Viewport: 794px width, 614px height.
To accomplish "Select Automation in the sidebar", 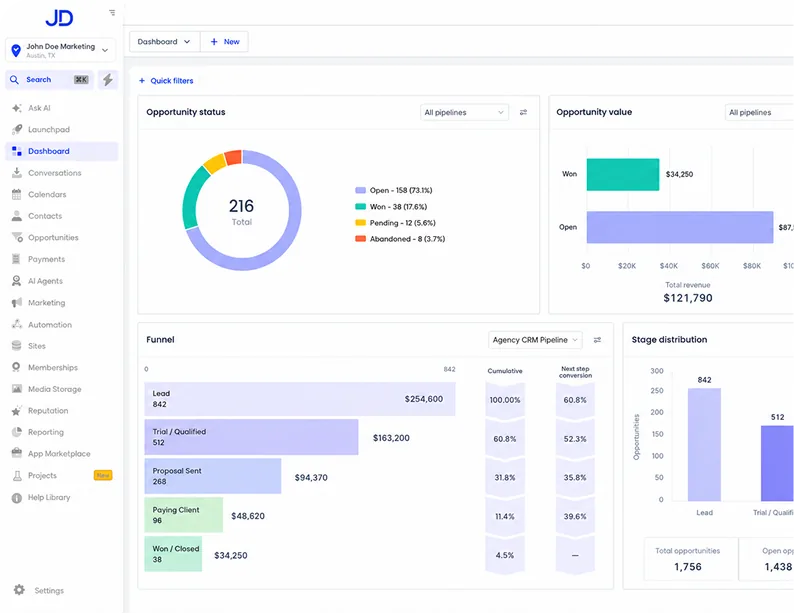I will tap(61, 324).
